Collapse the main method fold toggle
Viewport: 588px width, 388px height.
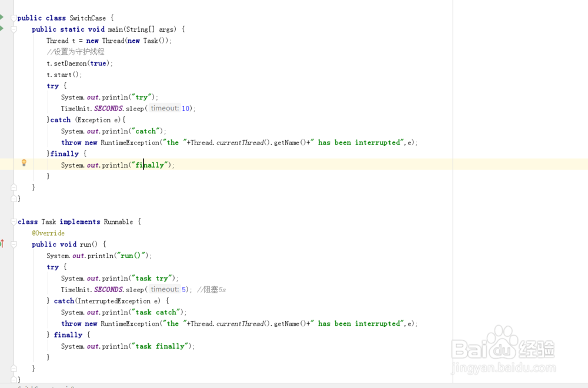(14, 29)
